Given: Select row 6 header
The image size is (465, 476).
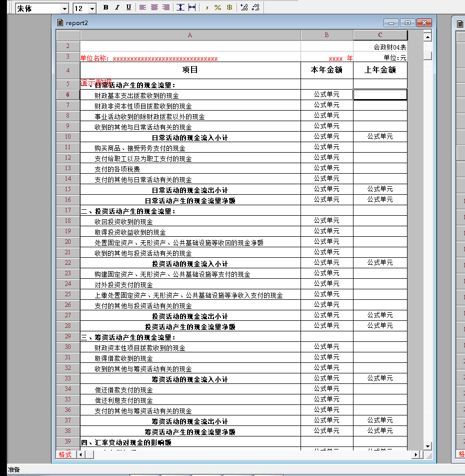Looking at the screenshot, I should click(x=68, y=95).
